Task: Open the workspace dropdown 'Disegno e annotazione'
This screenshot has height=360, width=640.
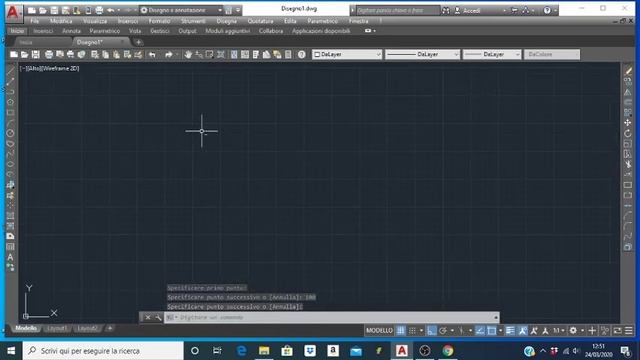Action: point(182,10)
